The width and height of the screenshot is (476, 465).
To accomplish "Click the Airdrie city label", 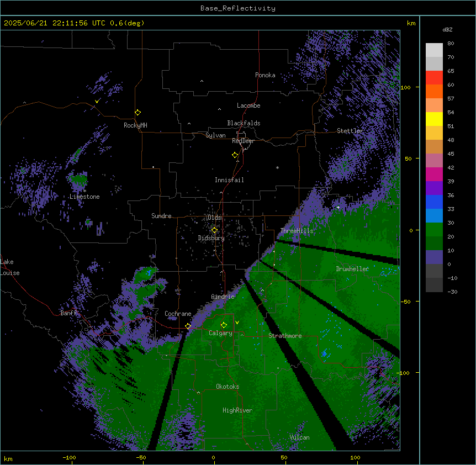I will click(223, 297).
